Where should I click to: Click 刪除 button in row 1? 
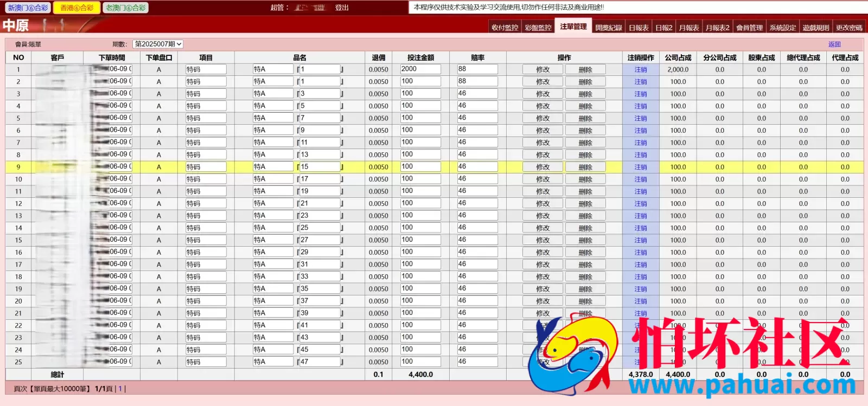(585, 69)
